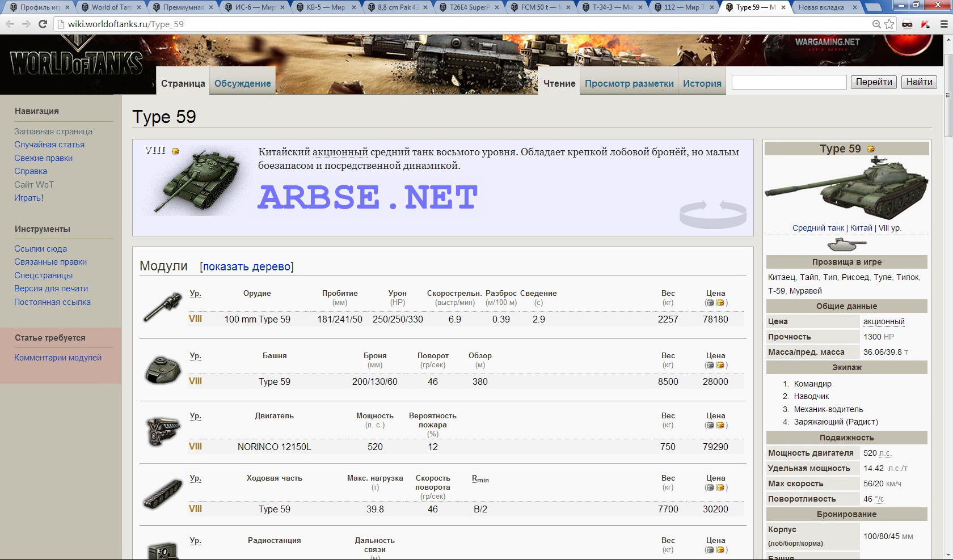This screenshot has width=953, height=560.
Task: Click the 'Играть!' sidebar link
Action: [29, 198]
